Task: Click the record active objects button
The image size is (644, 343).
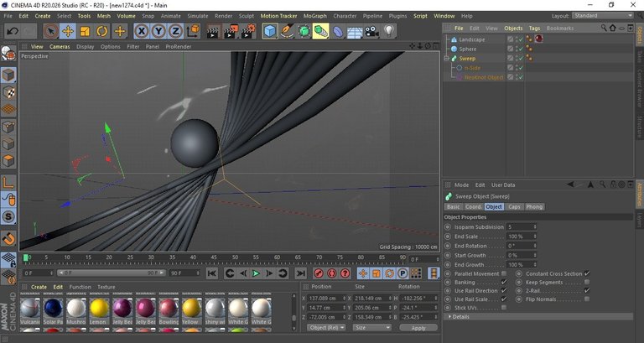Action: pos(319,273)
